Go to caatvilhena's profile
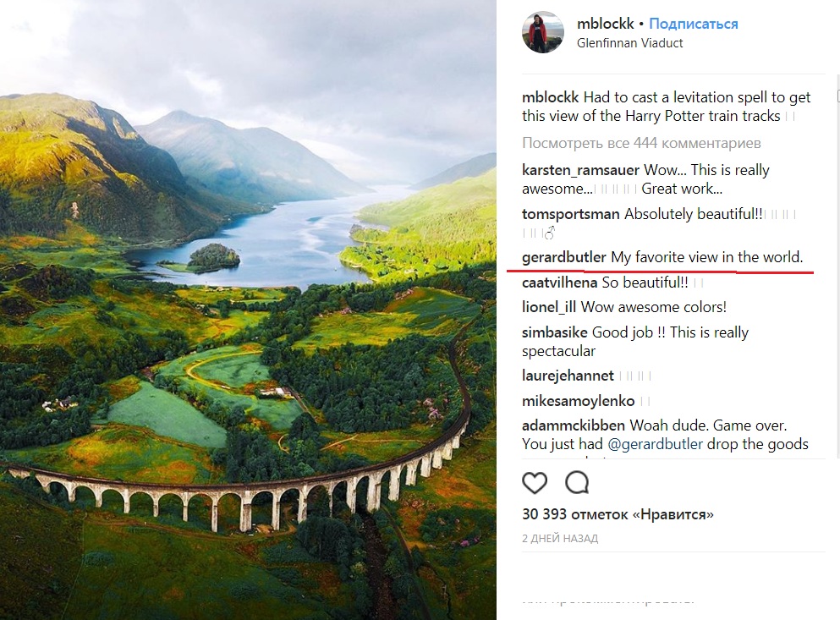Image resolution: width=840 pixels, height=620 pixels. (560, 283)
